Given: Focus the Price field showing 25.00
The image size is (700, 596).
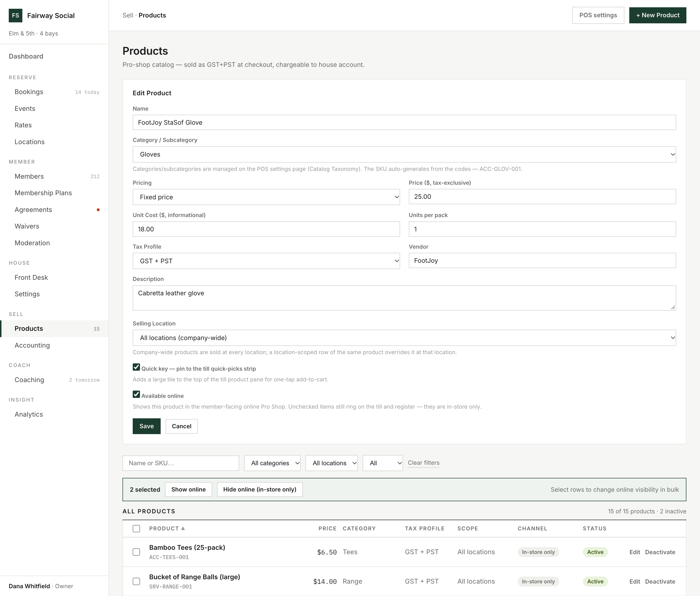Looking at the screenshot, I should point(542,197).
